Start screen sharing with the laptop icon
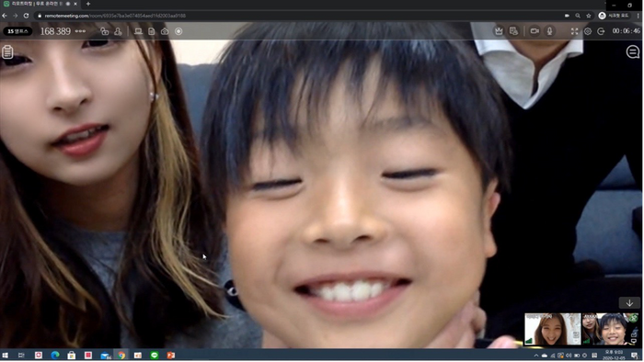The width and height of the screenshot is (644, 362). 138,31
